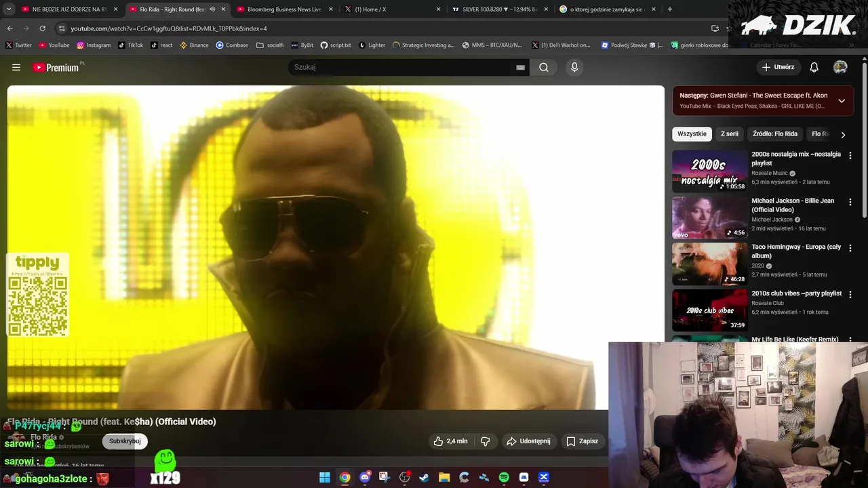Viewport: 868px width, 488px height.
Task: Open the Twitter bookmark
Action: [x=18, y=45]
